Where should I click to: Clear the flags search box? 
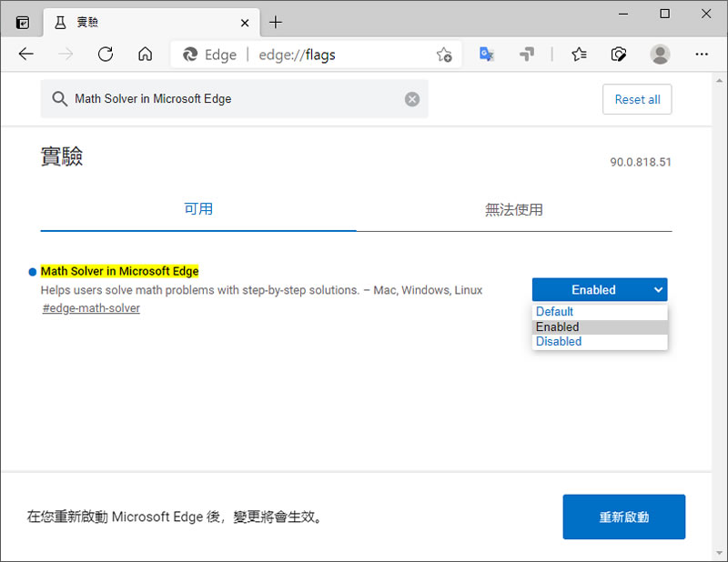pyautogui.click(x=412, y=99)
